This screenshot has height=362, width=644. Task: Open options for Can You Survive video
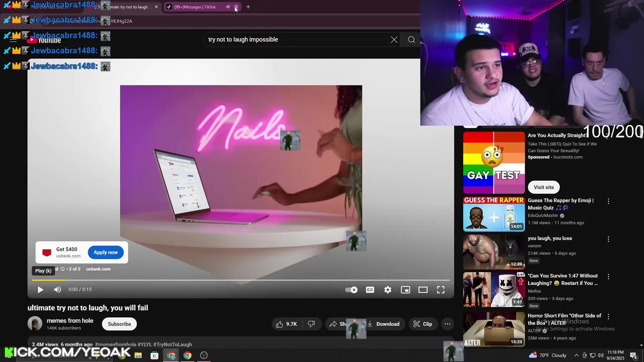click(x=608, y=277)
